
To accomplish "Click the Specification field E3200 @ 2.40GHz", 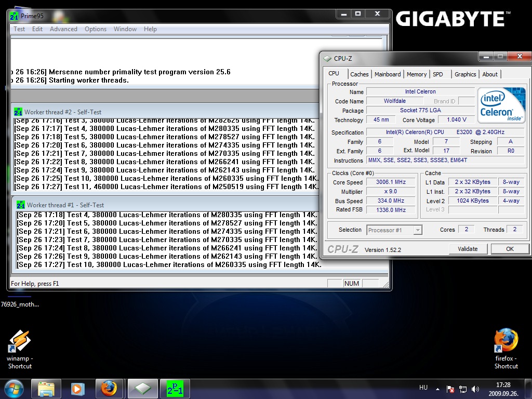I will (x=445, y=132).
